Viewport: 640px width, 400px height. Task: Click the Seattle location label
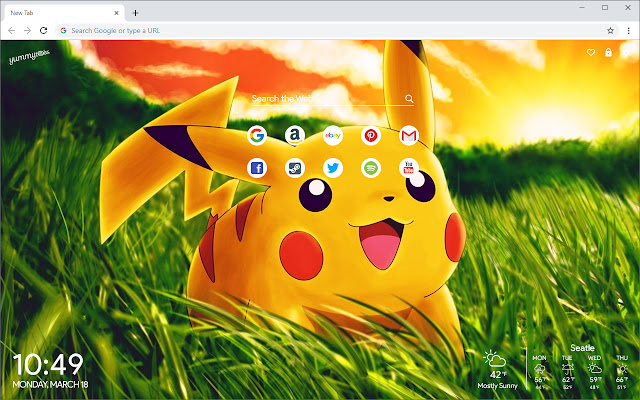click(582, 348)
